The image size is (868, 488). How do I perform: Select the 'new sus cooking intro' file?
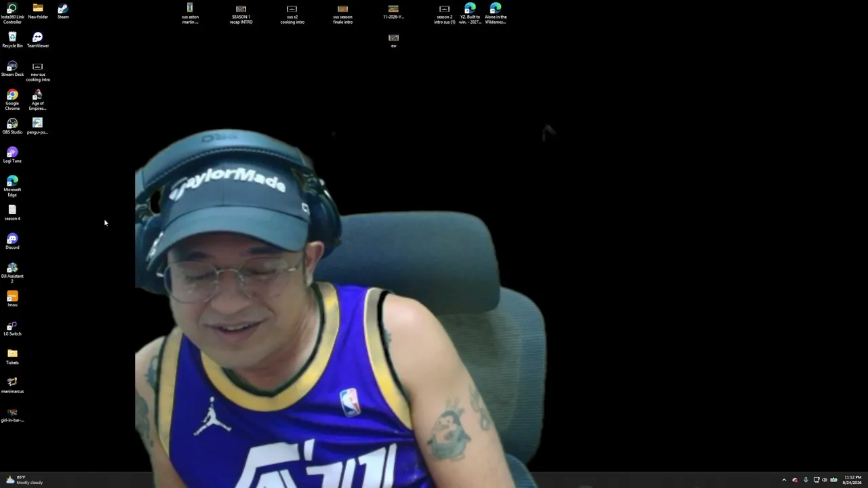click(38, 71)
